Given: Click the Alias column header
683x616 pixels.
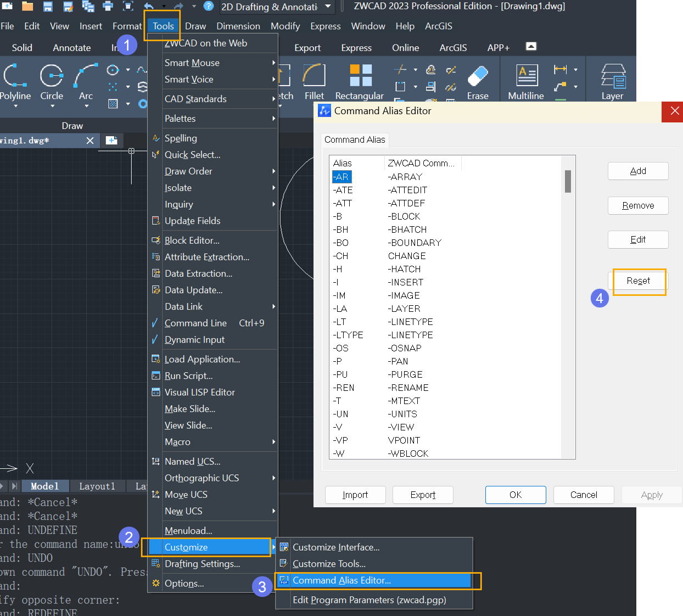Looking at the screenshot, I should tap(357, 163).
